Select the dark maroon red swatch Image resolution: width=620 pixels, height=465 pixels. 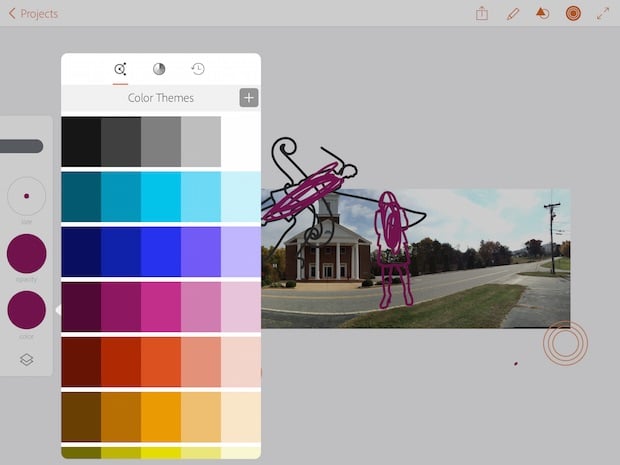pos(81,362)
